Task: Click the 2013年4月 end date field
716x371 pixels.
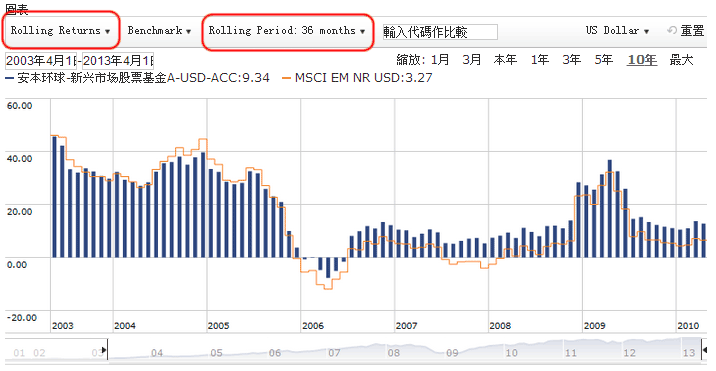Action: click(118, 60)
